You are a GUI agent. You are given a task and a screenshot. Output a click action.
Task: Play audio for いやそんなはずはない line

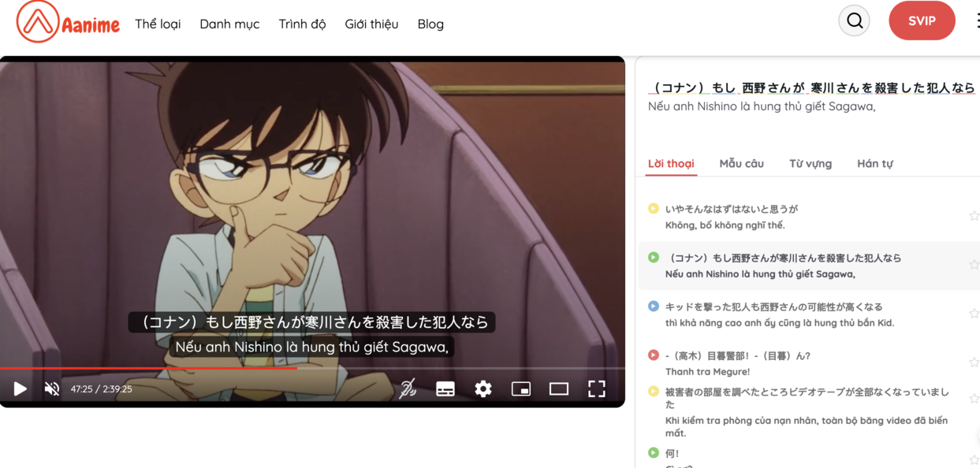point(654,208)
